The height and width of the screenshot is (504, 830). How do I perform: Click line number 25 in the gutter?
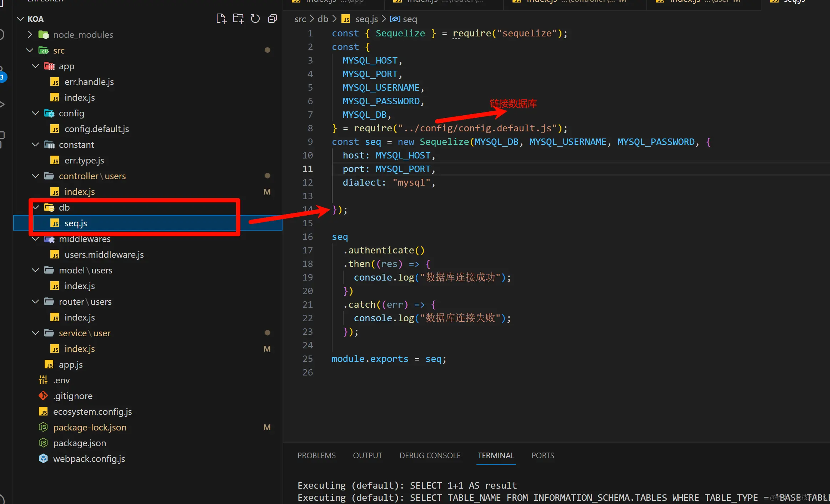[x=307, y=359]
